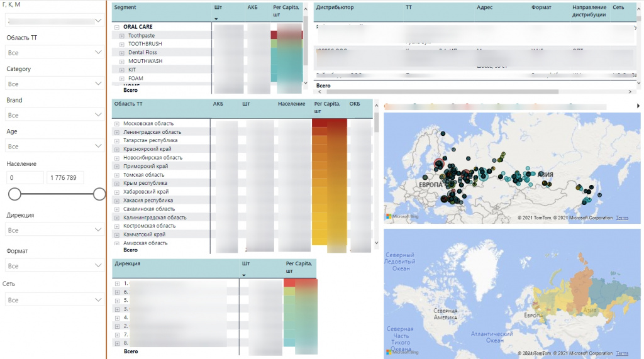The width and height of the screenshot is (644, 359).
Task: Collapse the ORAL CARE segment group
Action: click(117, 27)
